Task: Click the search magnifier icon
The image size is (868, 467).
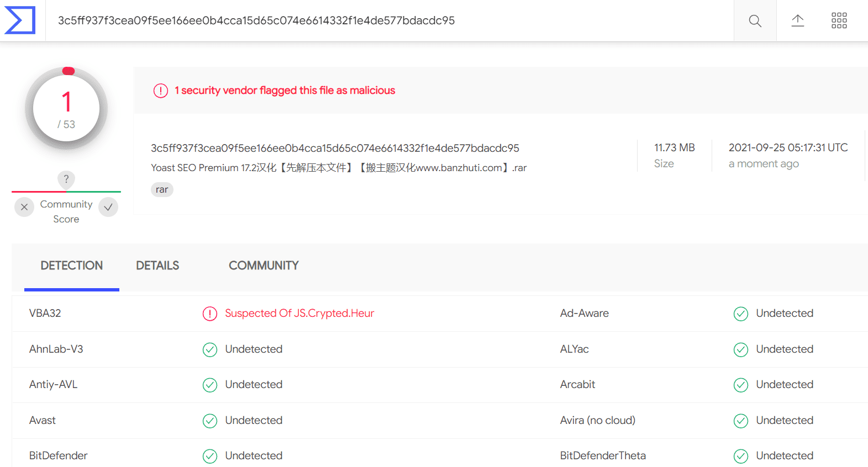Action: tap(755, 21)
